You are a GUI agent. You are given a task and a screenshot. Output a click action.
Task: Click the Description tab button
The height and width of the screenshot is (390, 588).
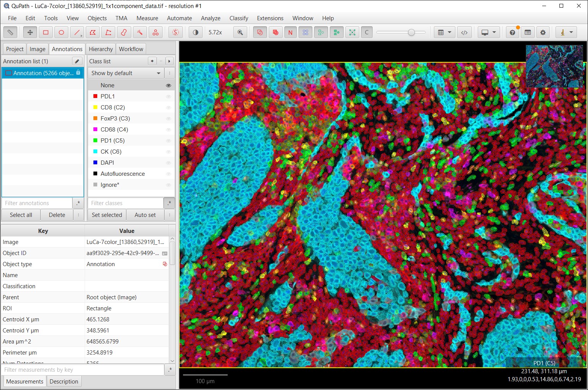coord(64,382)
